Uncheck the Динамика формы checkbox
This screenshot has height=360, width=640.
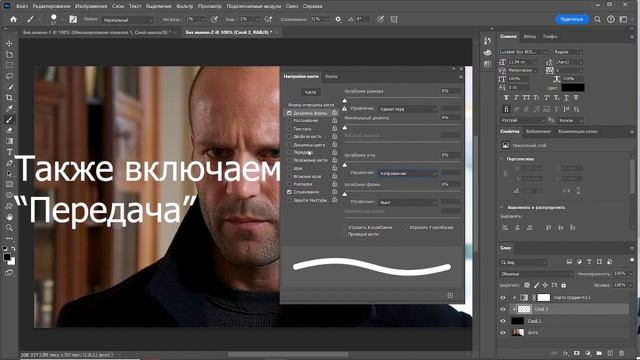[x=289, y=113]
